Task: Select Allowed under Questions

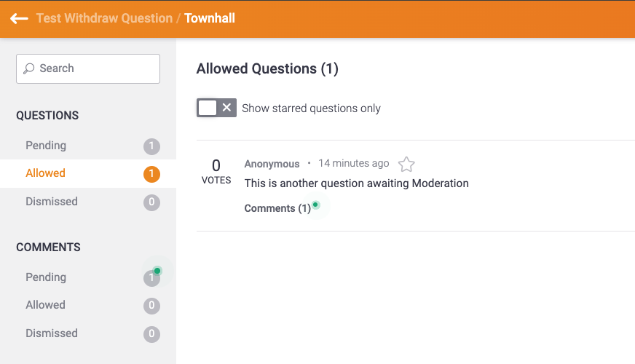Action: [88, 173]
